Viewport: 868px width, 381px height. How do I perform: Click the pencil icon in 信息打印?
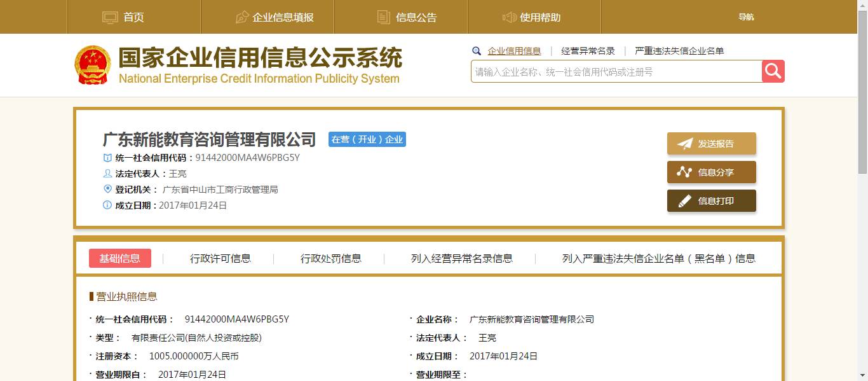pos(684,201)
